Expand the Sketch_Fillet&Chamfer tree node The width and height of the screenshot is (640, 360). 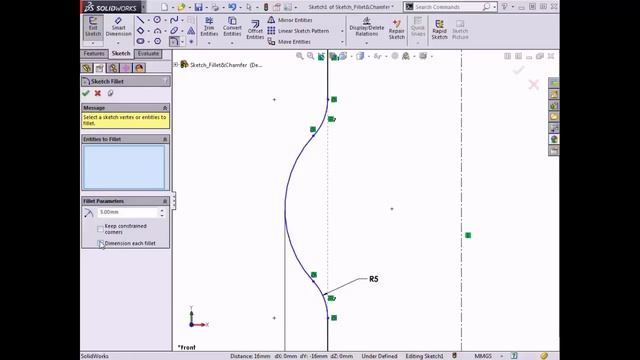(176, 64)
